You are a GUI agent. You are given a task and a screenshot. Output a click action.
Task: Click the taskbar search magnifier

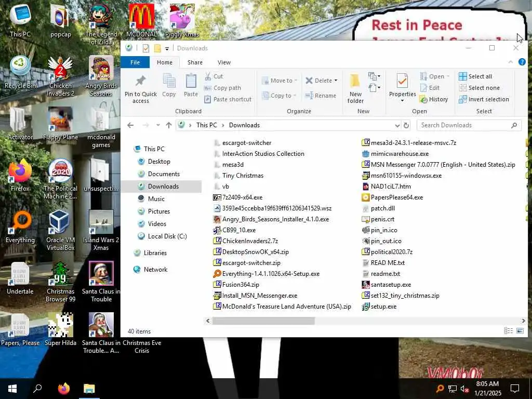pyautogui.click(x=37, y=389)
